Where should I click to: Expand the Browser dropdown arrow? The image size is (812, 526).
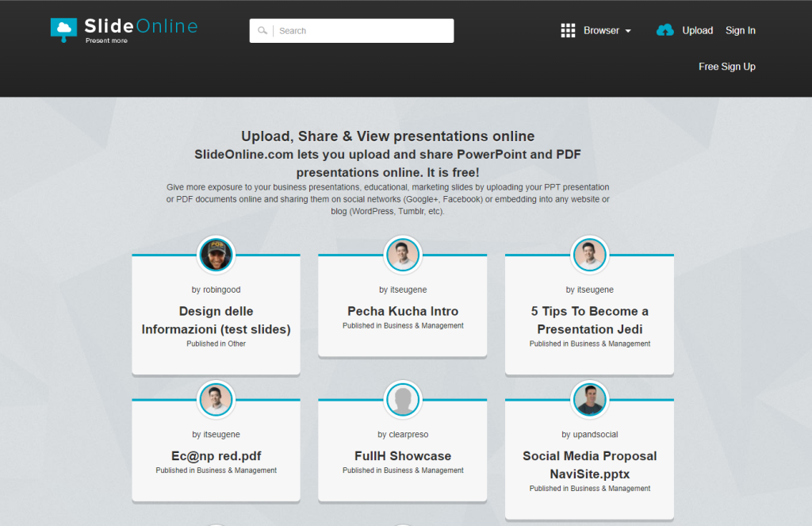(x=628, y=31)
